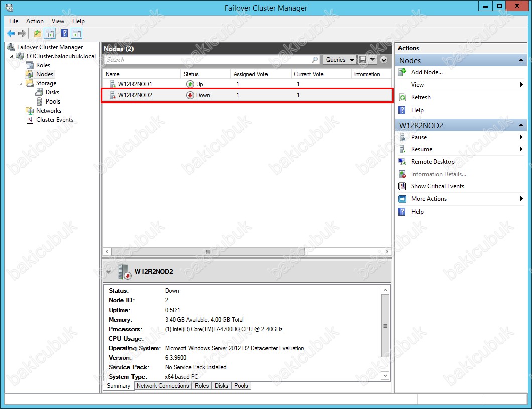Click the Add Node... action link
The image size is (532, 409).
tap(427, 72)
